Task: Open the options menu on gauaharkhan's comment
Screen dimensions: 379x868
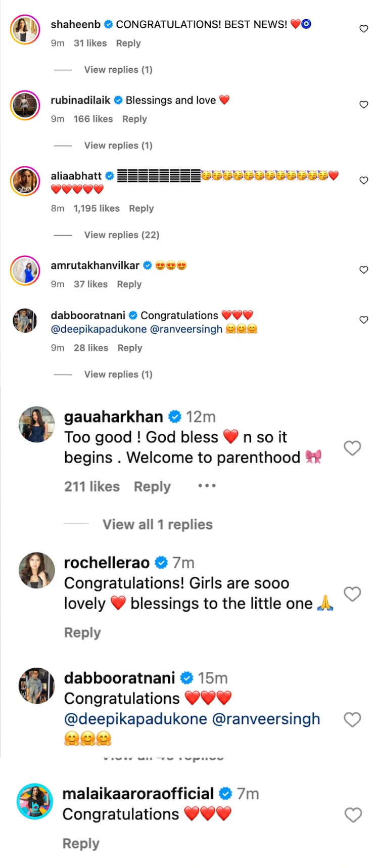Action: [x=206, y=486]
